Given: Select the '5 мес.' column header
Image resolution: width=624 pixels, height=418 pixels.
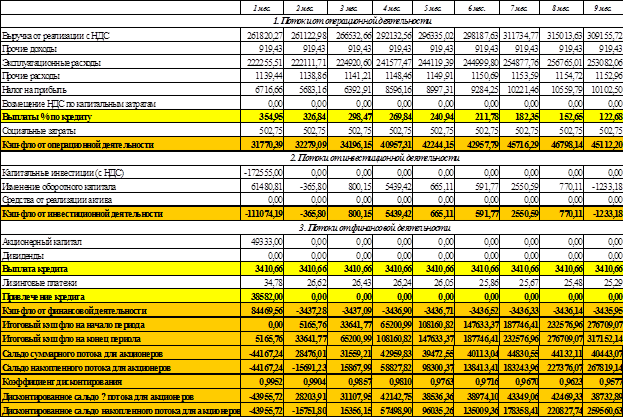Looking at the screenshot, I should pyautogui.click(x=434, y=8).
